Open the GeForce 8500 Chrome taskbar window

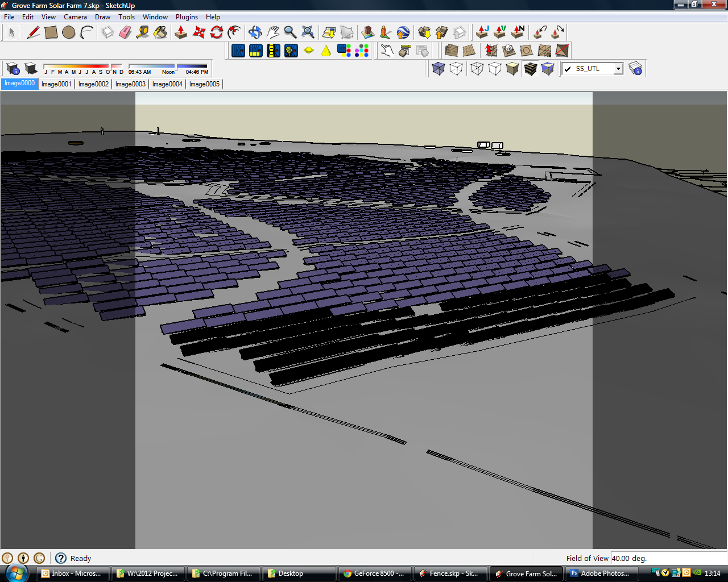point(374,573)
